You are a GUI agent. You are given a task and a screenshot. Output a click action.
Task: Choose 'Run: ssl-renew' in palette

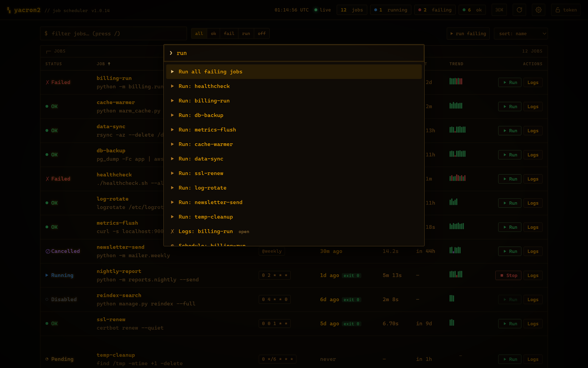point(294,173)
